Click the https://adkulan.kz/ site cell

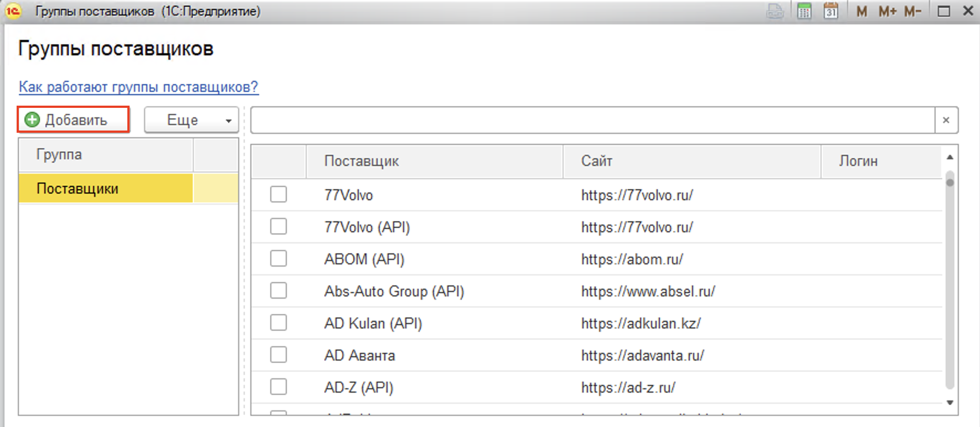(692, 324)
